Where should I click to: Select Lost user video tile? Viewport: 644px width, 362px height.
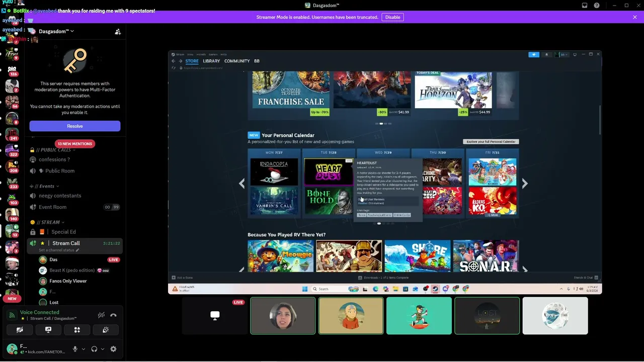pyautogui.click(x=487, y=316)
